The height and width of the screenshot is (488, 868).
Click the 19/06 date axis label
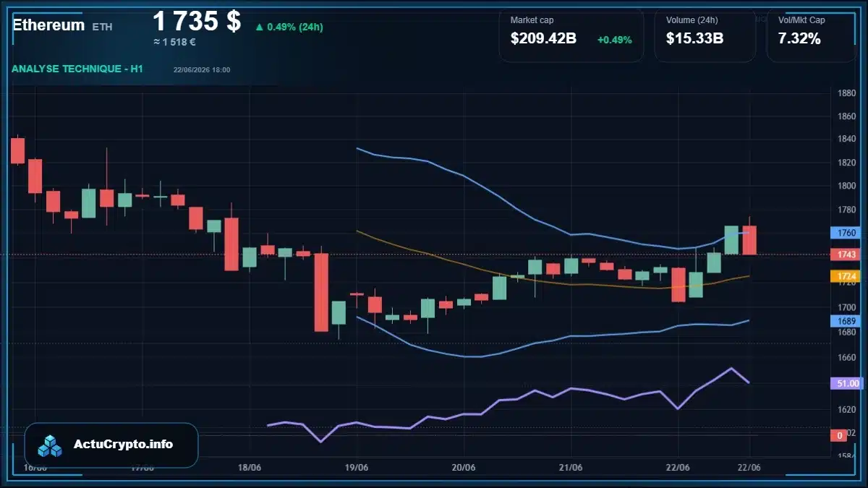click(x=357, y=468)
